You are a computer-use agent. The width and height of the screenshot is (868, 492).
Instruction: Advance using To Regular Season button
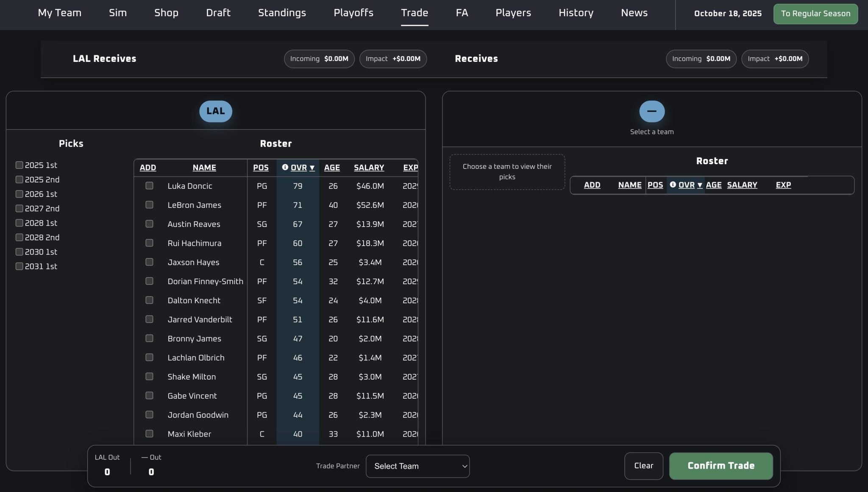(x=815, y=14)
